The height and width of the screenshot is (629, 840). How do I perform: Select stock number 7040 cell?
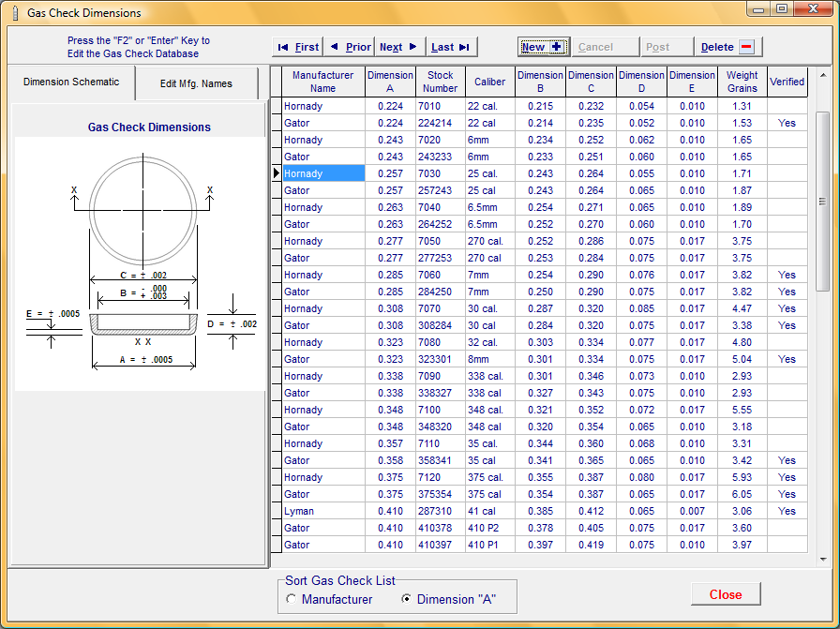coord(441,207)
